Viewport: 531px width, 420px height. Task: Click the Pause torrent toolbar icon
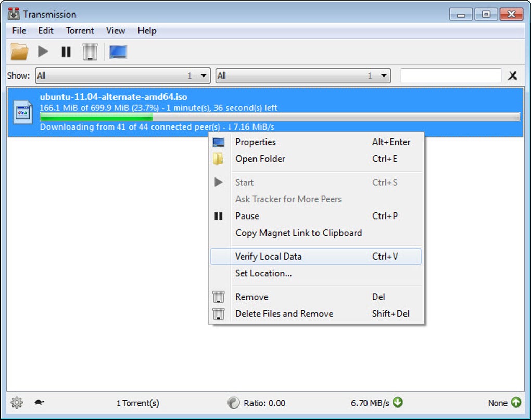click(66, 52)
